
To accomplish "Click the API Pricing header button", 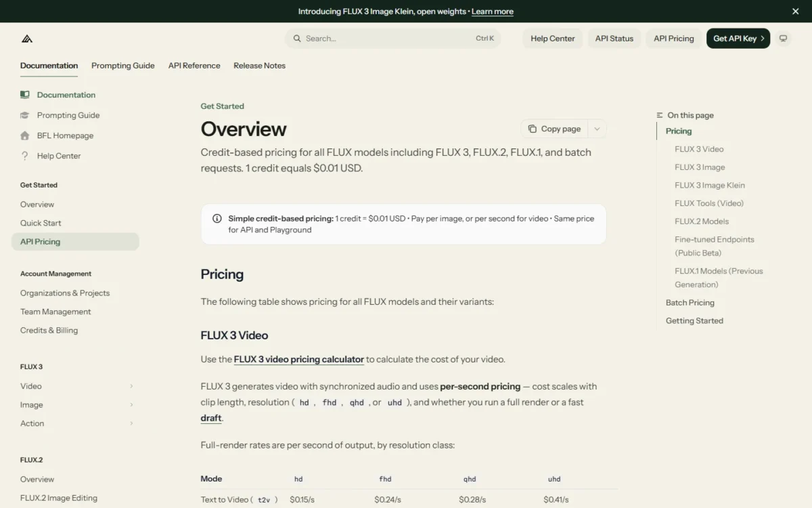I will (x=674, y=39).
